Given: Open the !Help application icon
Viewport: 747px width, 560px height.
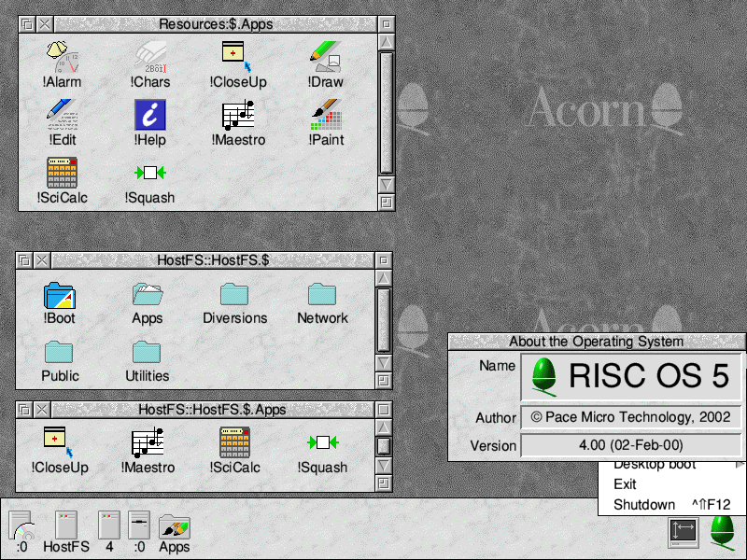Looking at the screenshot, I should (150, 122).
